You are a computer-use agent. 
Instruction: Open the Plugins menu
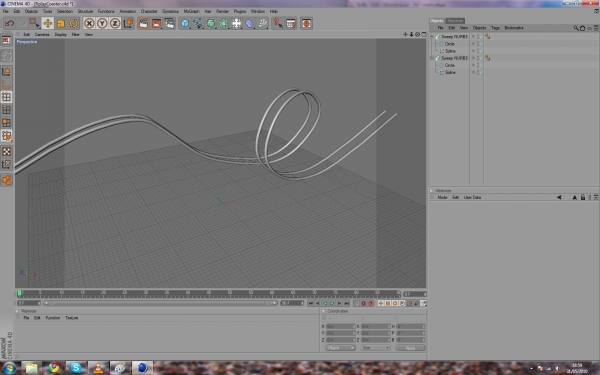click(240, 11)
